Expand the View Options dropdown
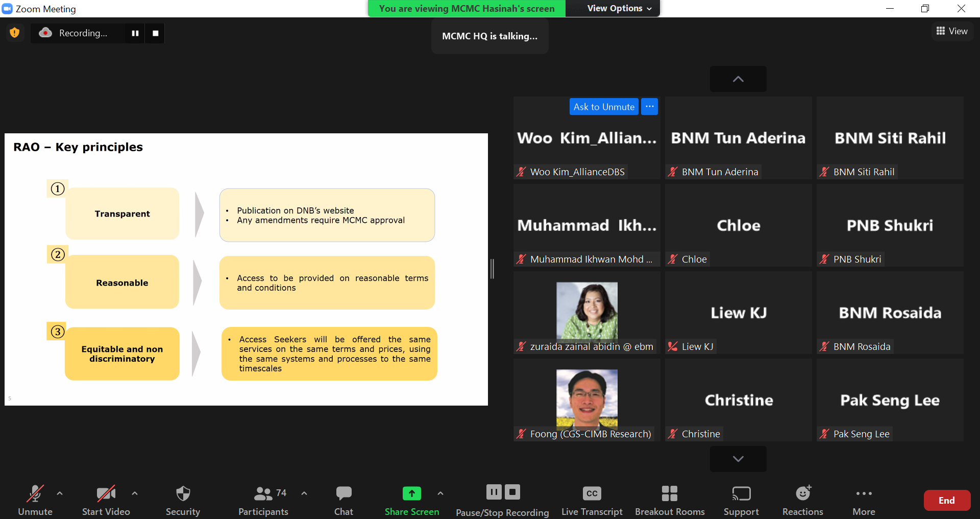Viewport: 980px width, 519px height. (x=619, y=8)
